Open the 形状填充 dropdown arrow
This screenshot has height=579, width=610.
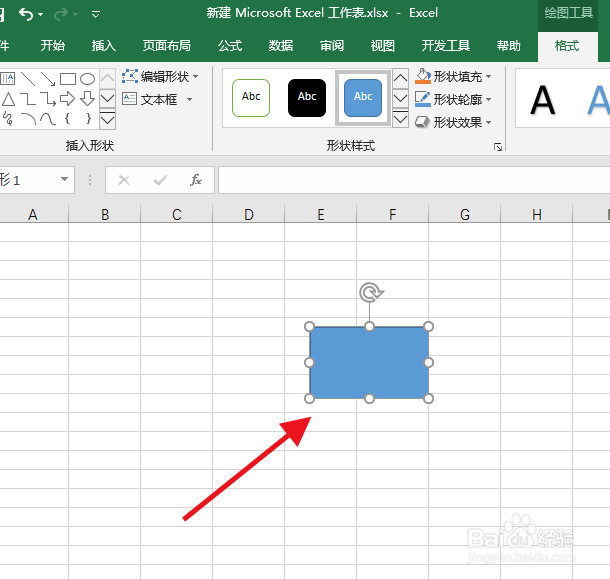[x=489, y=76]
